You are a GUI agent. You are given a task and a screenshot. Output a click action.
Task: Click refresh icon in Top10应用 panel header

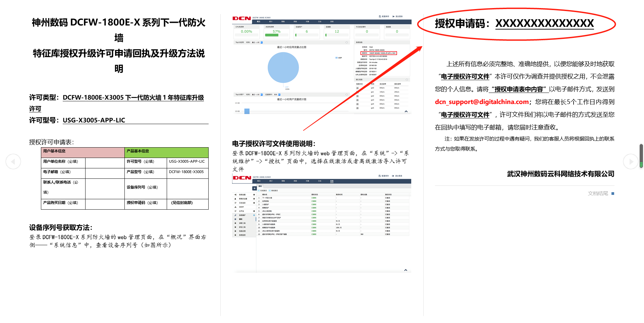coord(346,43)
